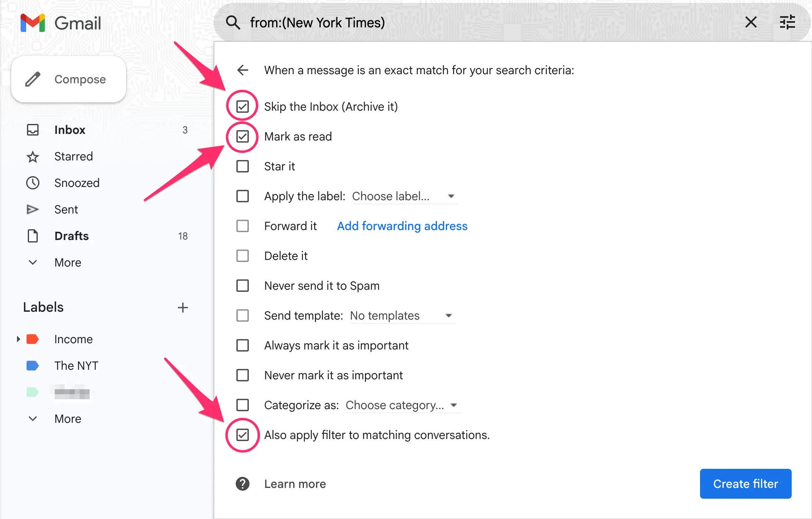Expand the Income label arrow
Screen dimensions: 812x519
tap(18, 339)
